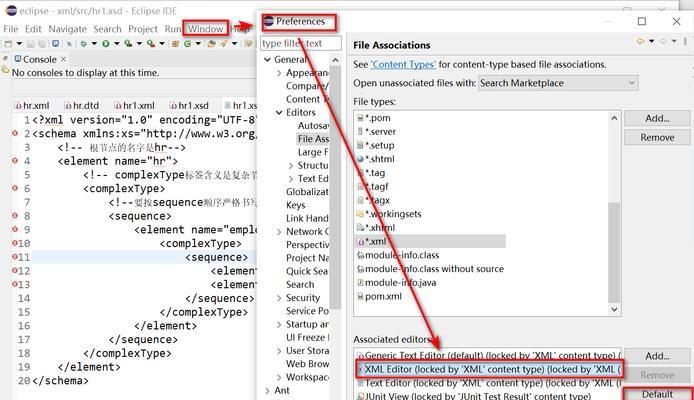The height and width of the screenshot is (400, 694).
Task: Expand the Appearance tree node
Action: 279,73
